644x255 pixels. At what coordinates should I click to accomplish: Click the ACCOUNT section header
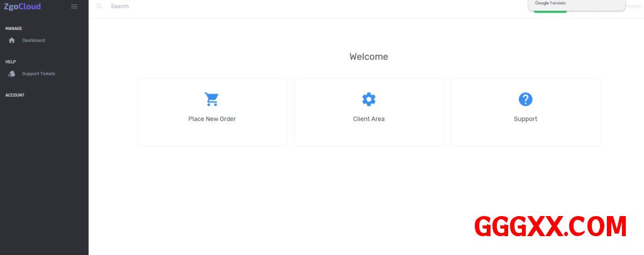(15, 95)
